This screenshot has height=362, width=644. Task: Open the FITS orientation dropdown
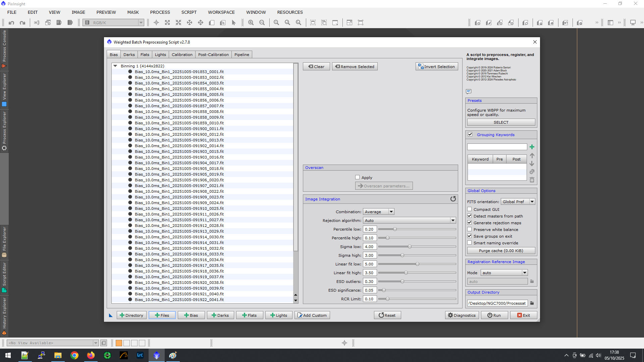pos(518,201)
